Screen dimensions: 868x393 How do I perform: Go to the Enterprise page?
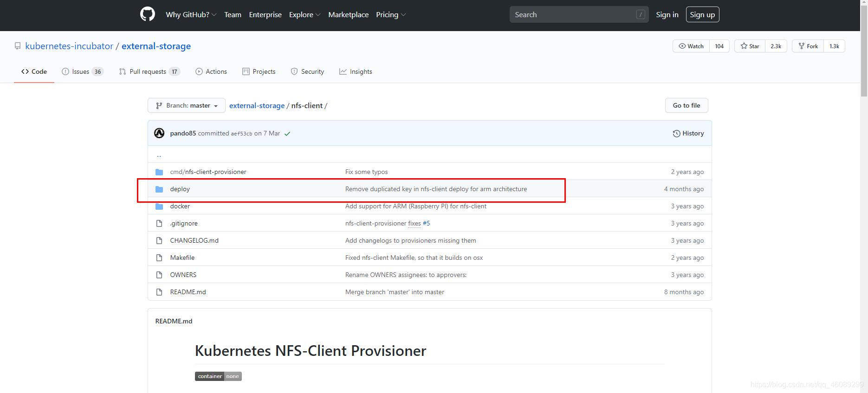(265, 14)
